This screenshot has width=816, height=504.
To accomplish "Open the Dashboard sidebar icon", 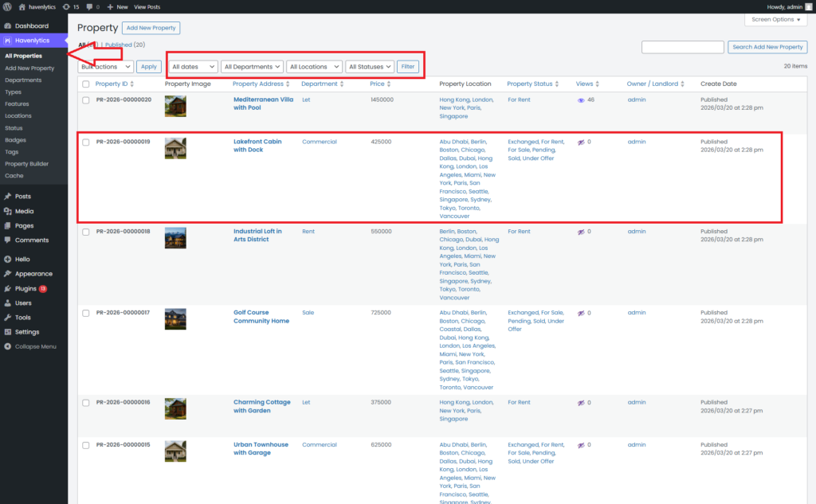I will [x=7, y=26].
